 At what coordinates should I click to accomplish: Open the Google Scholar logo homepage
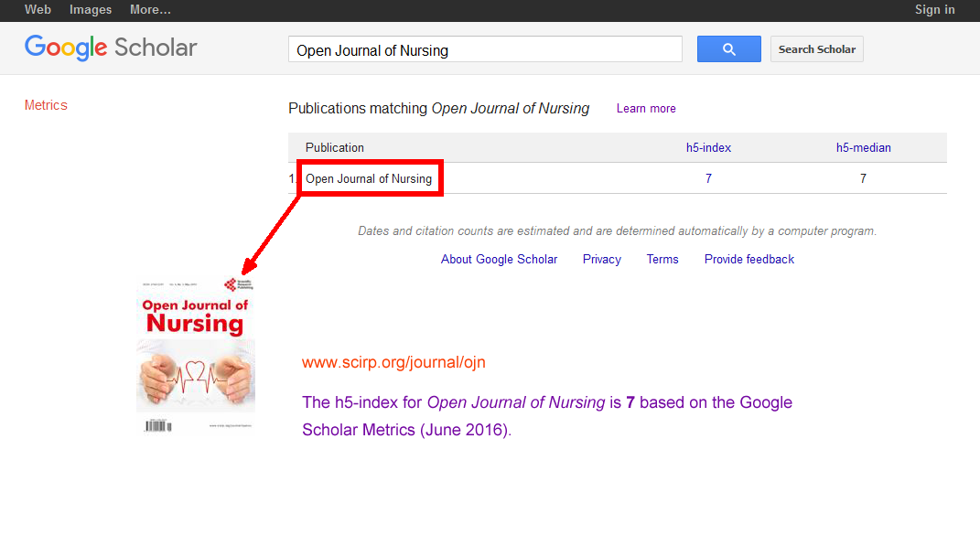click(111, 48)
